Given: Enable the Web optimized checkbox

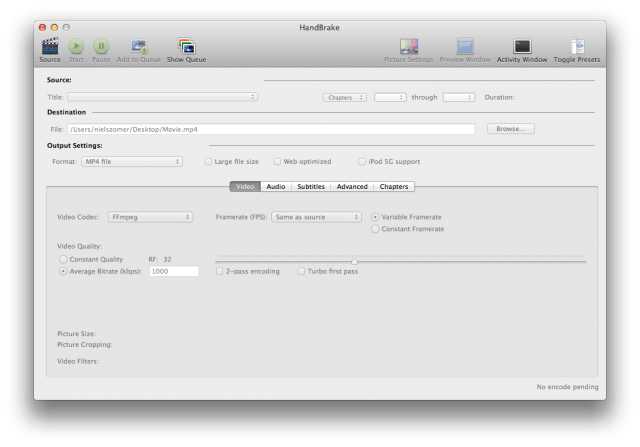Looking at the screenshot, I should pos(278,161).
